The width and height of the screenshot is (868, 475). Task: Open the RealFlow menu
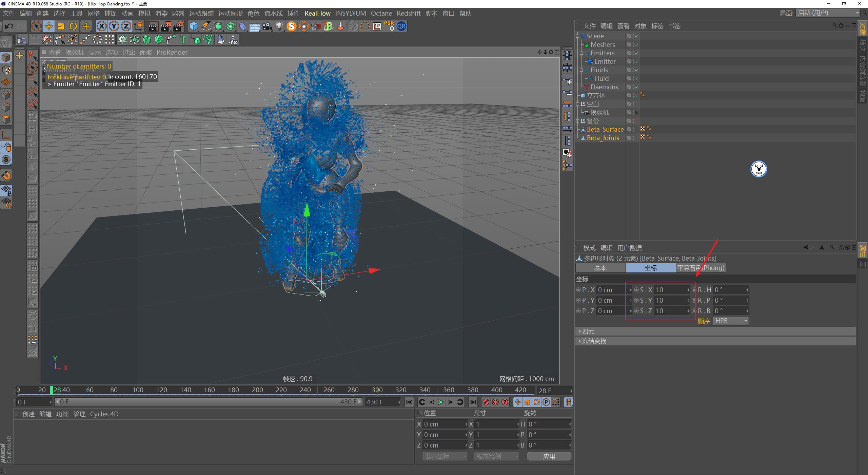[x=317, y=13]
